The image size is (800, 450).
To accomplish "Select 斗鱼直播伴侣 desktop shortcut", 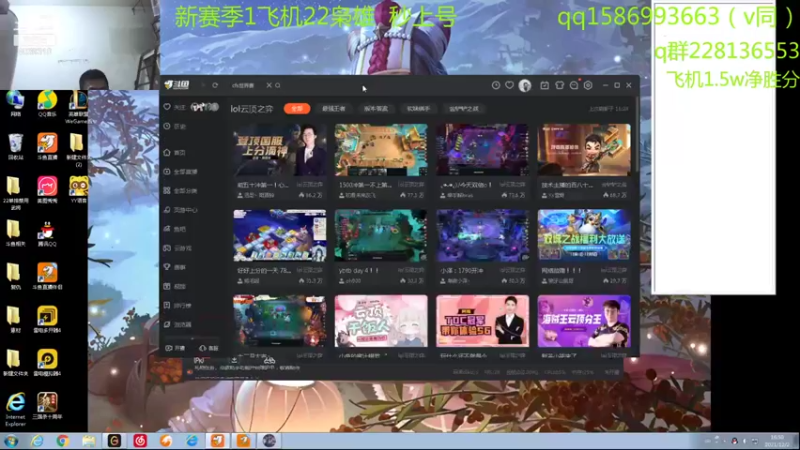I will pos(47,277).
